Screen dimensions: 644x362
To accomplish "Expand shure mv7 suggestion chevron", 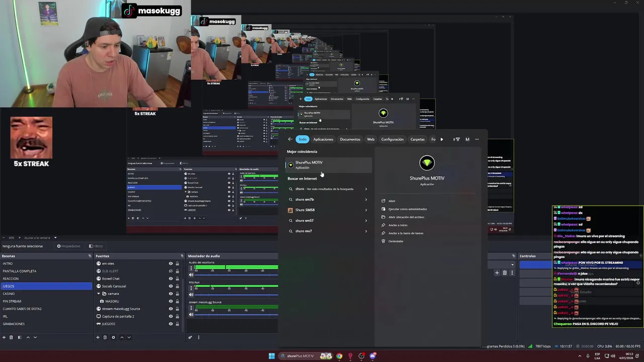I will (366, 231).
